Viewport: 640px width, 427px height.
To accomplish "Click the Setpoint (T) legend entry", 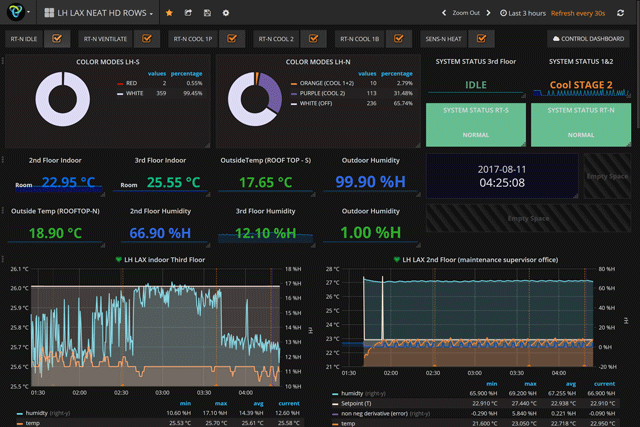I will tap(357, 405).
